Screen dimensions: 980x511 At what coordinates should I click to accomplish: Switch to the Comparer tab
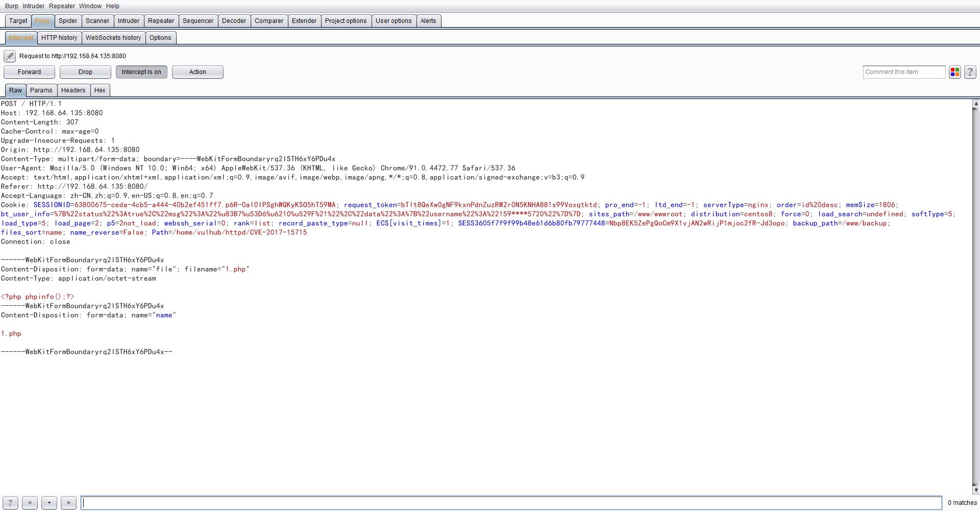(269, 21)
